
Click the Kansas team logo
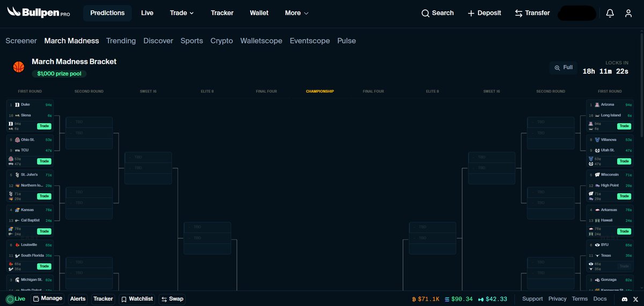click(x=17, y=210)
